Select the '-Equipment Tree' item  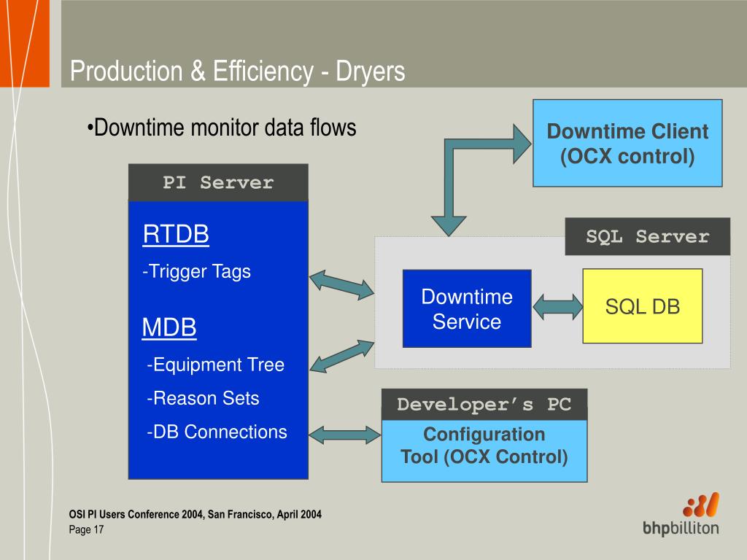click(x=215, y=365)
